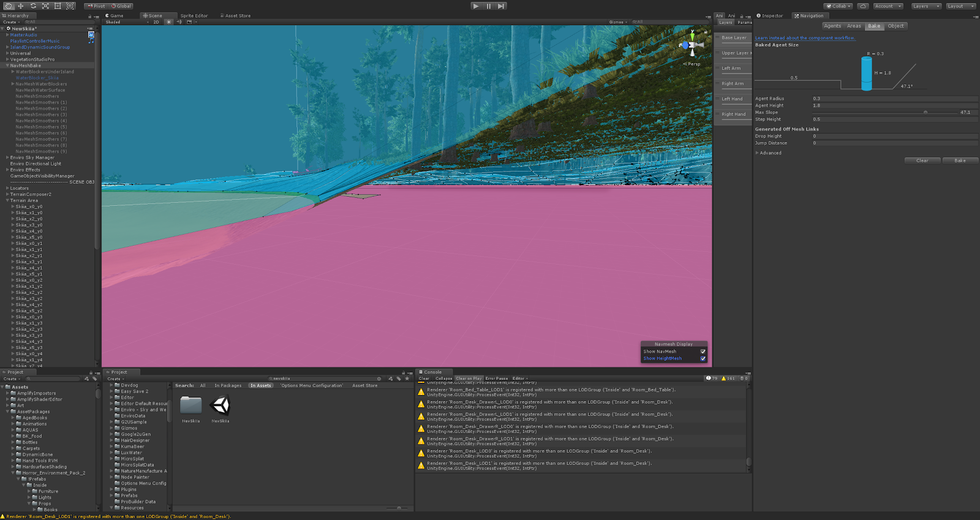Open the Shaded draw mode dropdown
980x520 pixels.
point(127,22)
